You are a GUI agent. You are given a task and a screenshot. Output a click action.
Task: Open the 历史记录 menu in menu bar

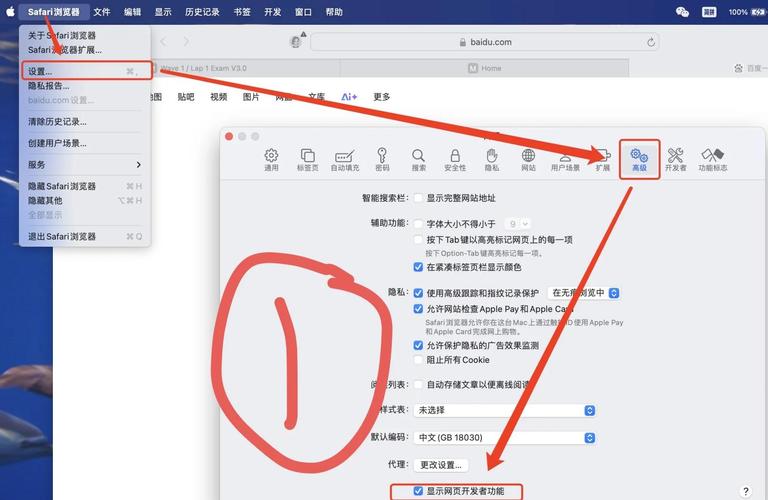point(202,12)
